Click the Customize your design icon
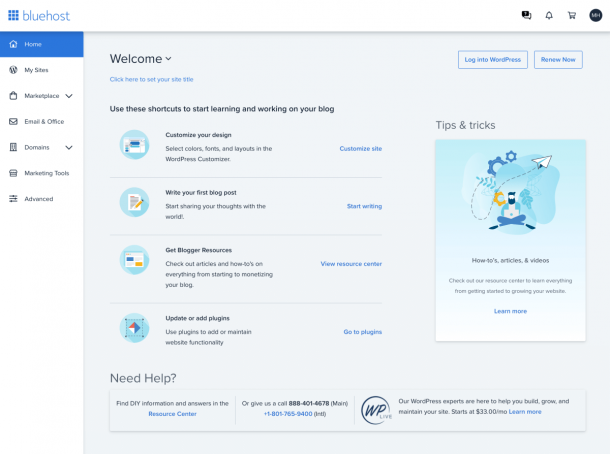 pyautogui.click(x=134, y=144)
